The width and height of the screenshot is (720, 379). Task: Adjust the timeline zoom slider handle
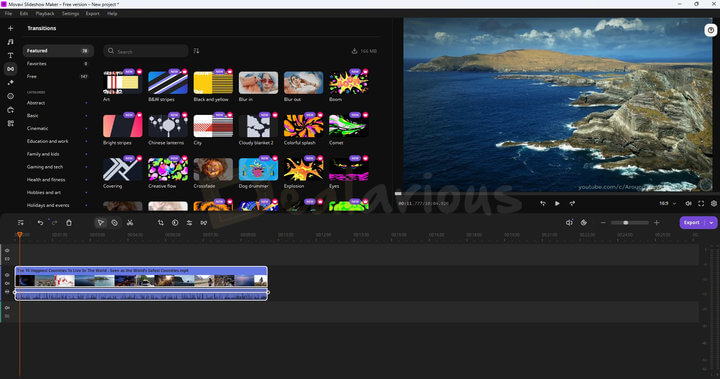pyautogui.click(x=625, y=223)
